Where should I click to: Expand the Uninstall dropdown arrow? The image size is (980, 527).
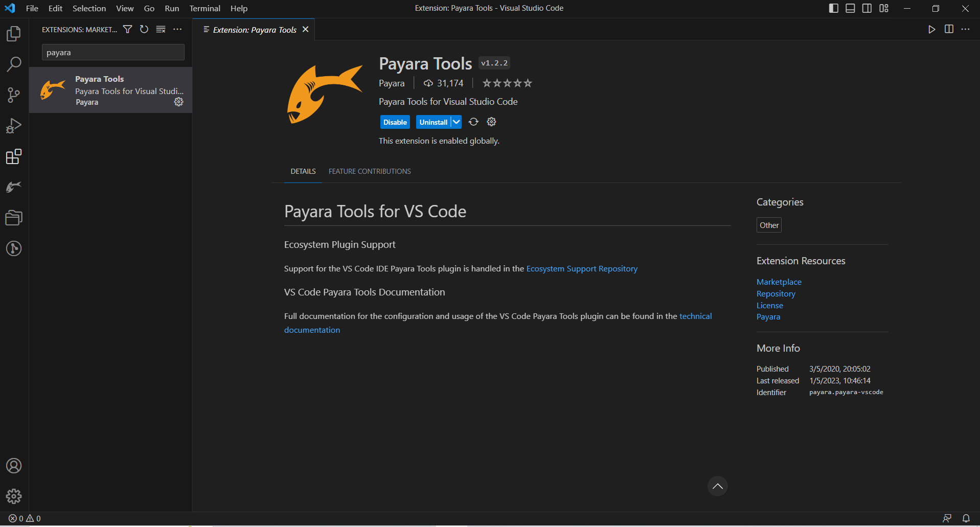tap(455, 122)
